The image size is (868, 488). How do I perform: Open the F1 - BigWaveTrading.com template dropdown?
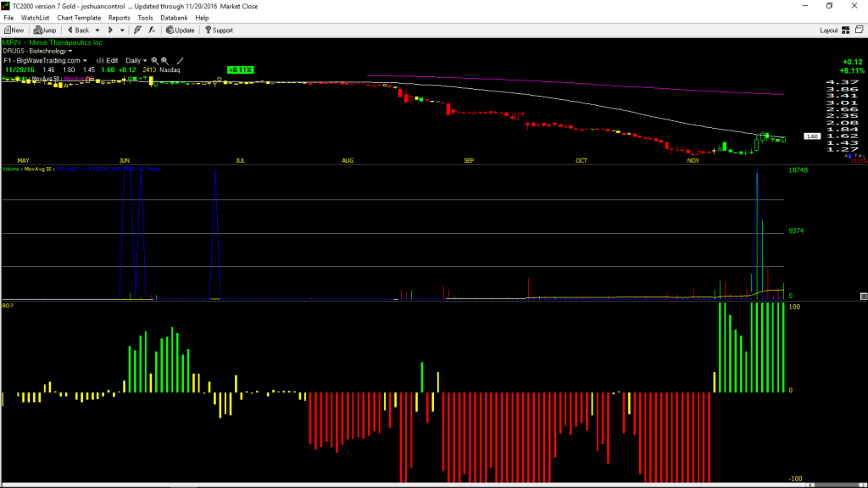(x=46, y=61)
